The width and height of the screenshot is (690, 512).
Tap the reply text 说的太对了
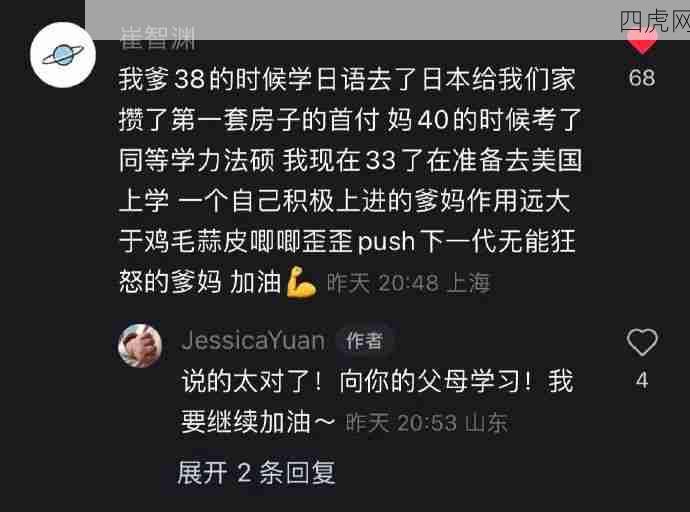tap(377, 402)
